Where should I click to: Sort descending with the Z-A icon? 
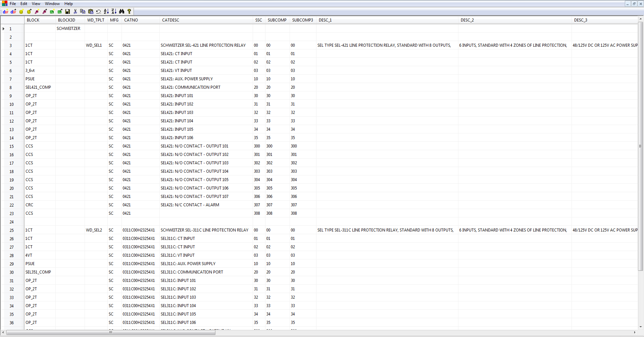pyautogui.click(x=114, y=11)
